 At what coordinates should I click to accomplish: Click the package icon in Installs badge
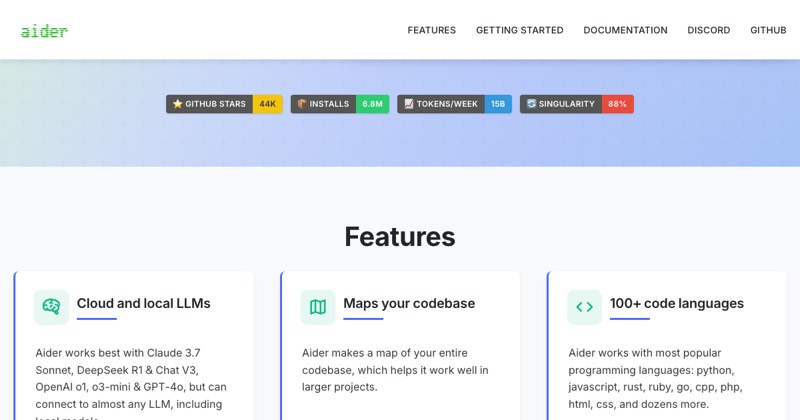click(302, 104)
